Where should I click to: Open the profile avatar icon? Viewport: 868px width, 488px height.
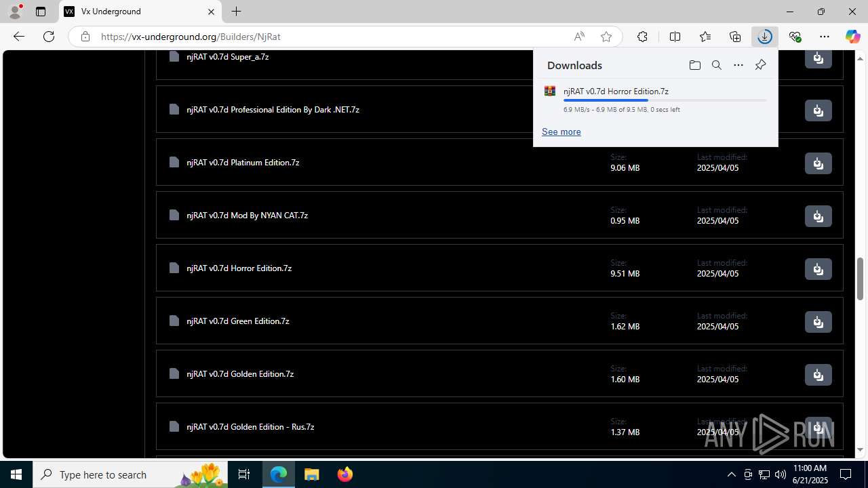click(x=15, y=12)
